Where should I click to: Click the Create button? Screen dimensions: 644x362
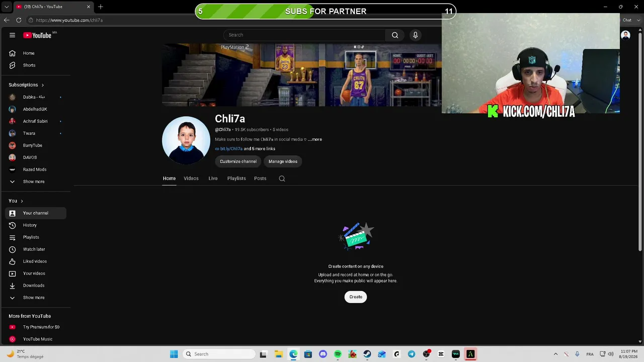[x=356, y=297]
